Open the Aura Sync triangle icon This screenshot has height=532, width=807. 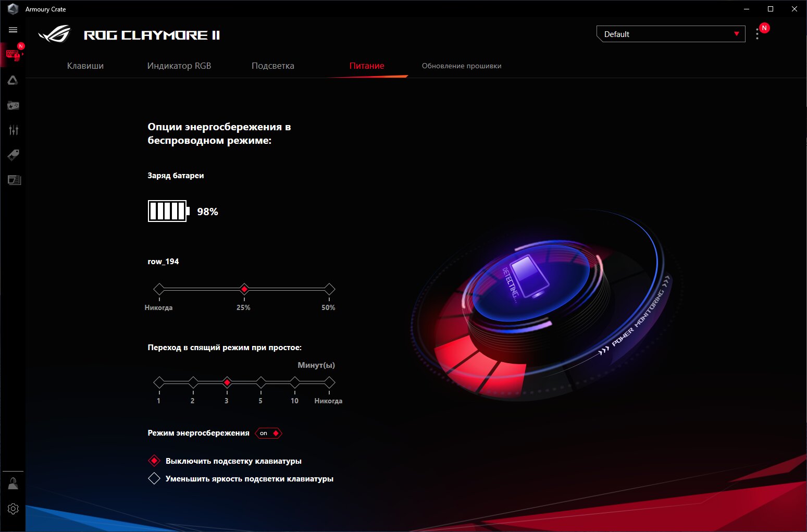(x=13, y=80)
